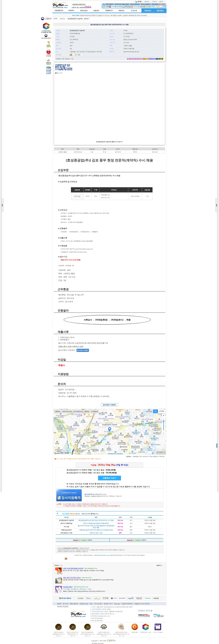Image resolution: width=219 pixels, height=644 pixels.
Task: Click the 인쇄 print button
Action: pos(145,59)
